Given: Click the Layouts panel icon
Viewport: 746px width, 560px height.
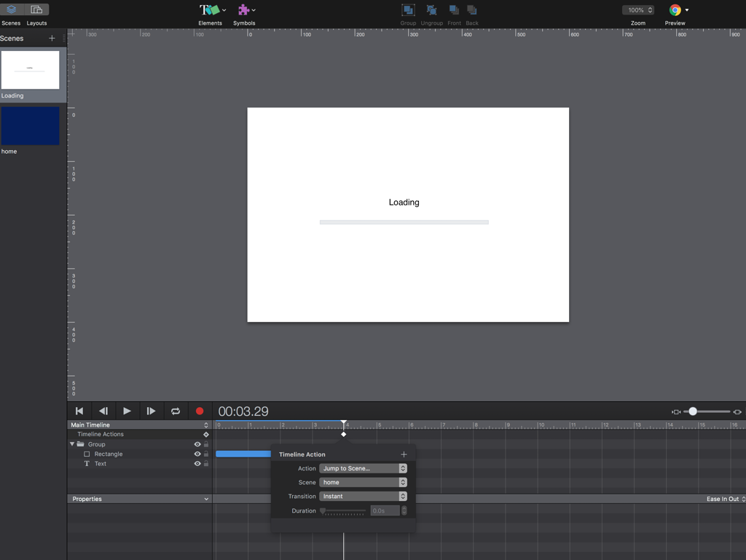Looking at the screenshot, I should [36, 10].
